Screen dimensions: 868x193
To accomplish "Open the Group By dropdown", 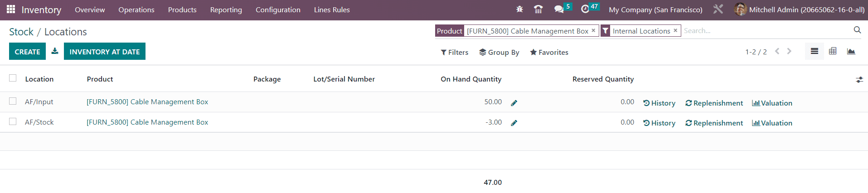I will (x=499, y=52).
